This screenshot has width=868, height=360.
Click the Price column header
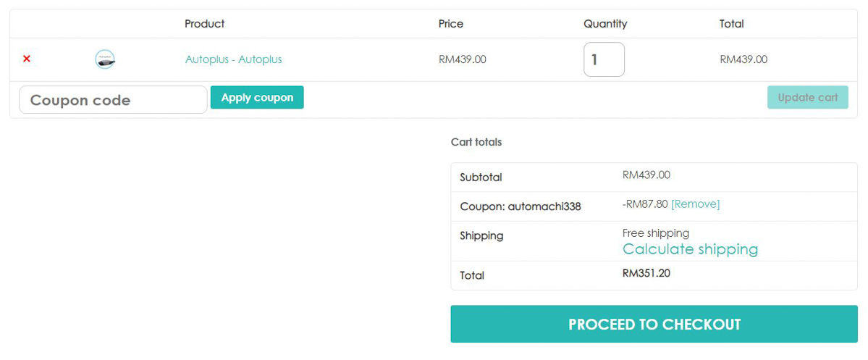point(450,24)
